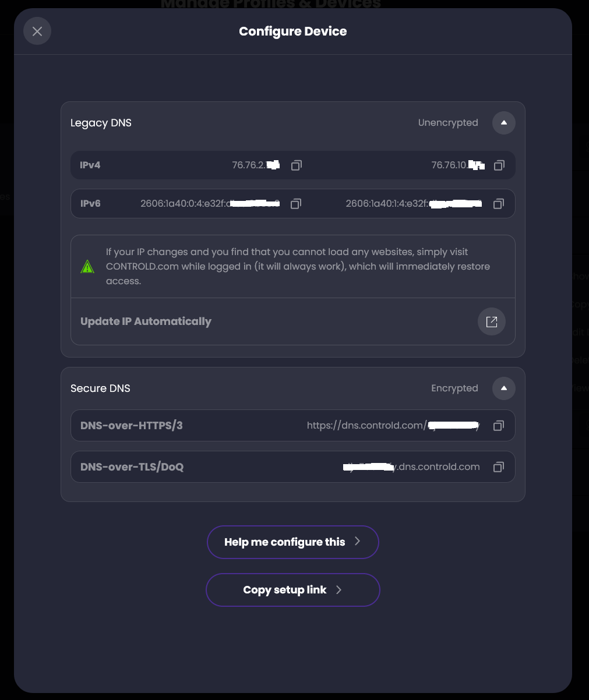Click the IPv6 row label

pyautogui.click(x=90, y=204)
